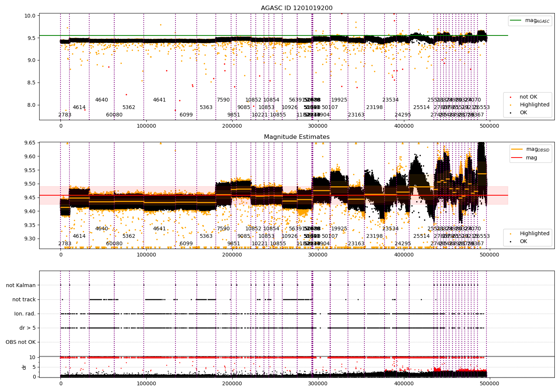Click y-tick "8.5" on top plot
560x392 pixels.
pos(31,83)
